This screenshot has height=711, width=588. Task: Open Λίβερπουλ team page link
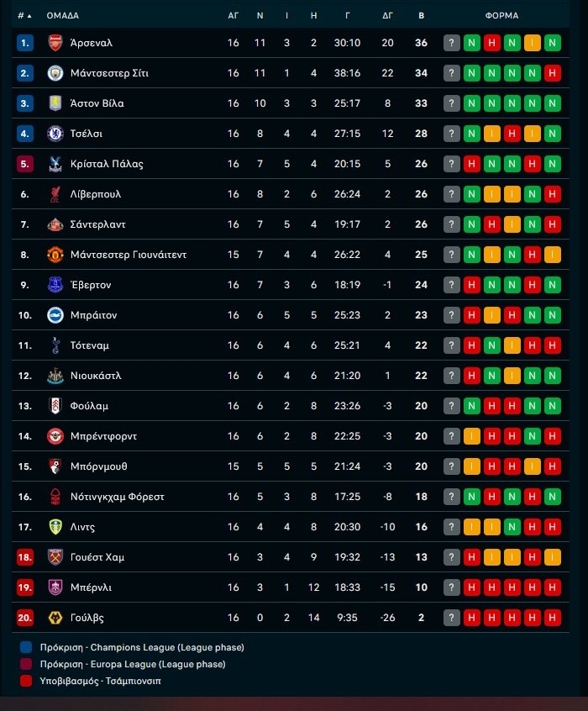pos(96,194)
